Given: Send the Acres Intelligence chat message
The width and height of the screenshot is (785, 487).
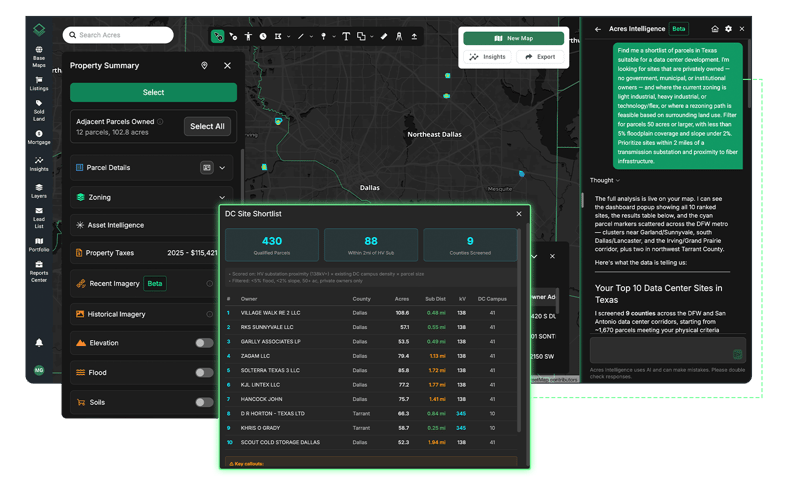Looking at the screenshot, I should tap(737, 354).
